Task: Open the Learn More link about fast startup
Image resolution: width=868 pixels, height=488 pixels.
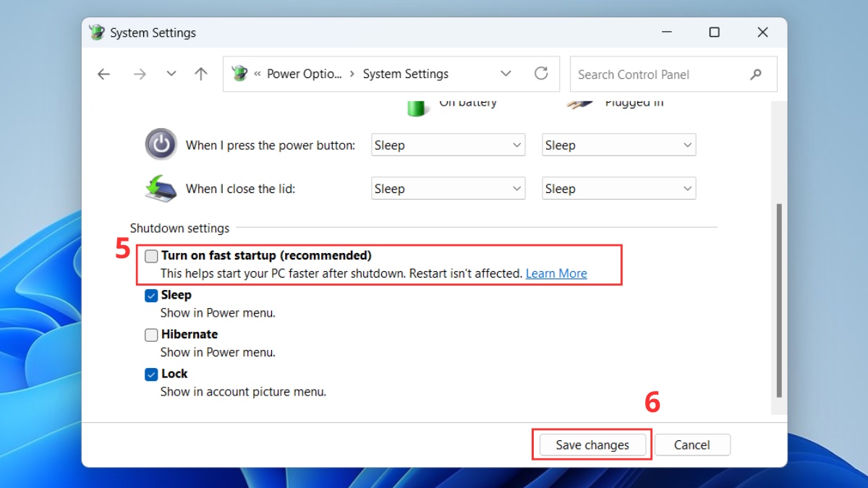Action: 556,273
